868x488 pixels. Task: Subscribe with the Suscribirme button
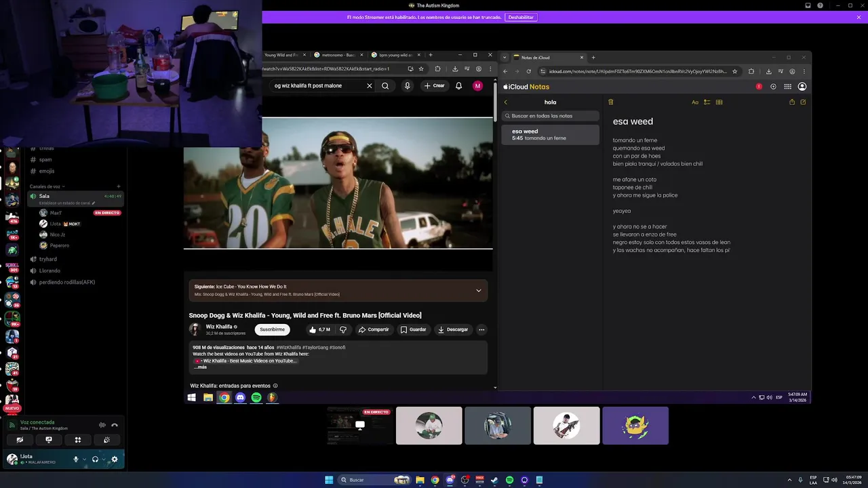click(x=273, y=329)
